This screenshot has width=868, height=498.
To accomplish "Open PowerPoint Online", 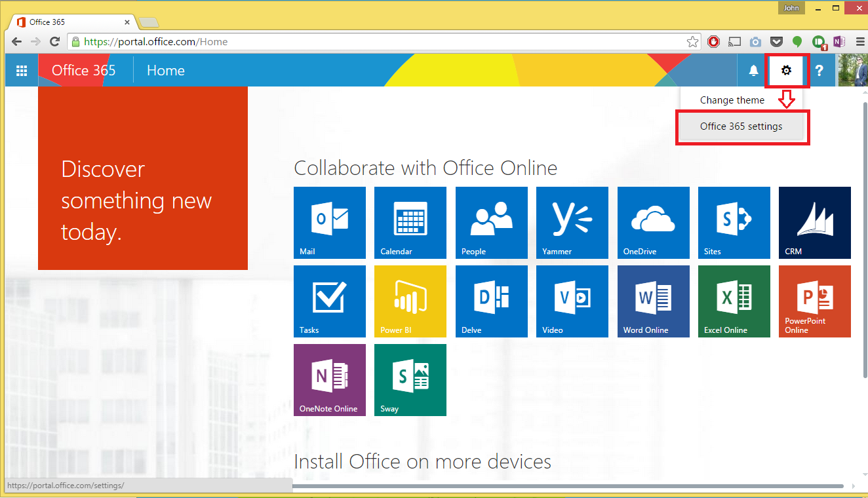I will click(x=814, y=301).
